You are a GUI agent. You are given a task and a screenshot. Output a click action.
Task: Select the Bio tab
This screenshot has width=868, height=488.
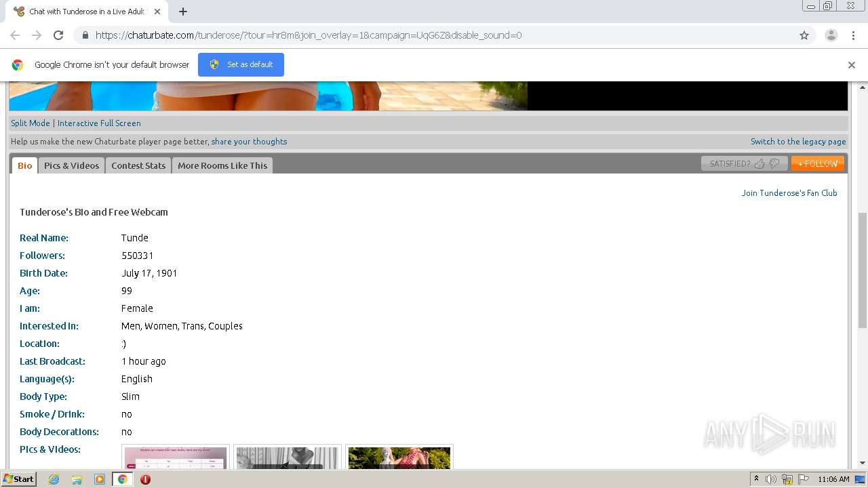tap(24, 165)
